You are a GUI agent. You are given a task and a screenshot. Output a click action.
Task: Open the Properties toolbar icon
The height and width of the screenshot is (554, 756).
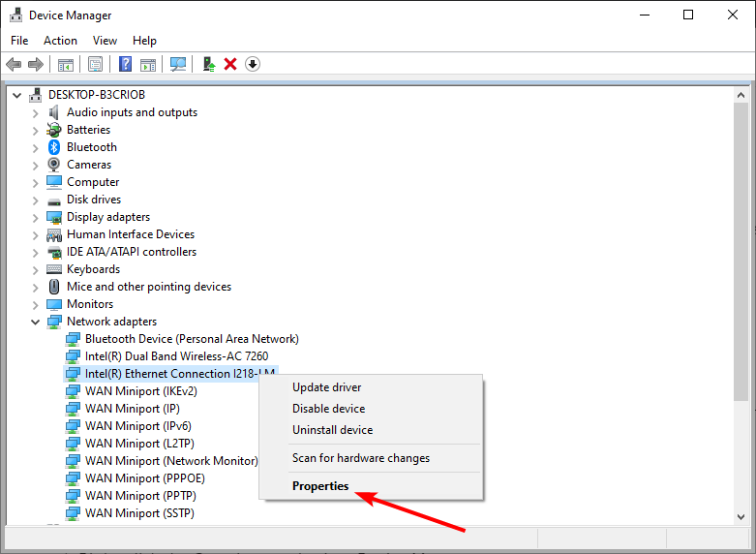95,64
